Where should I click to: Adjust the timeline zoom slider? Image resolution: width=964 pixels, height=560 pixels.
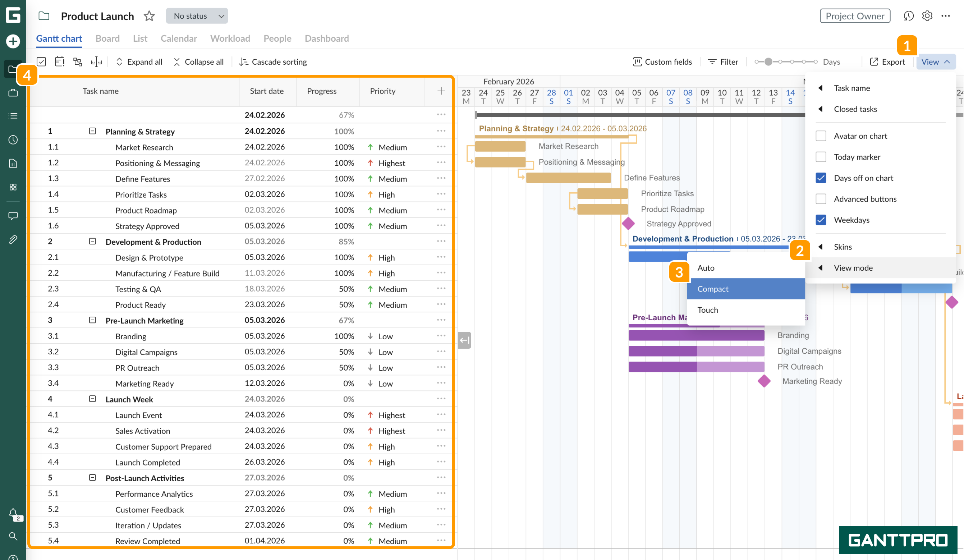pyautogui.click(x=768, y=61)
